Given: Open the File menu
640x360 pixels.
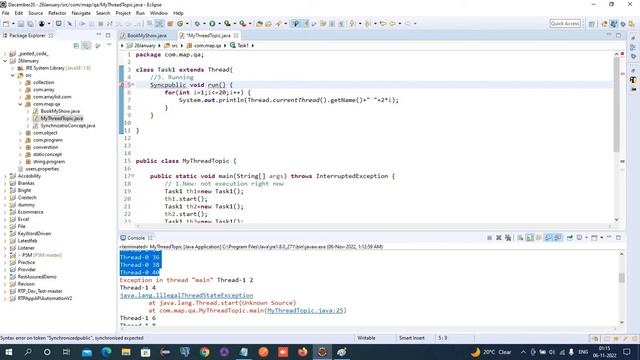Looking at the screenshot, I should [6, 13].
